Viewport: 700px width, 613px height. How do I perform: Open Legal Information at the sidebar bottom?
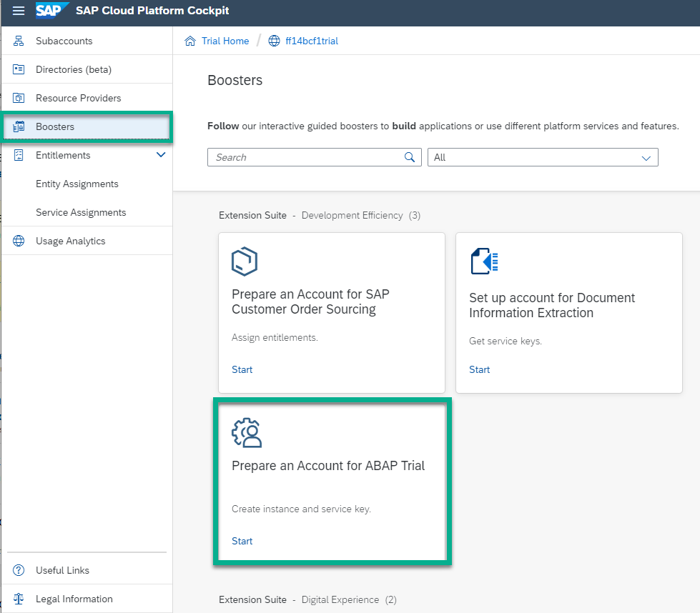[x=87, y=599]
